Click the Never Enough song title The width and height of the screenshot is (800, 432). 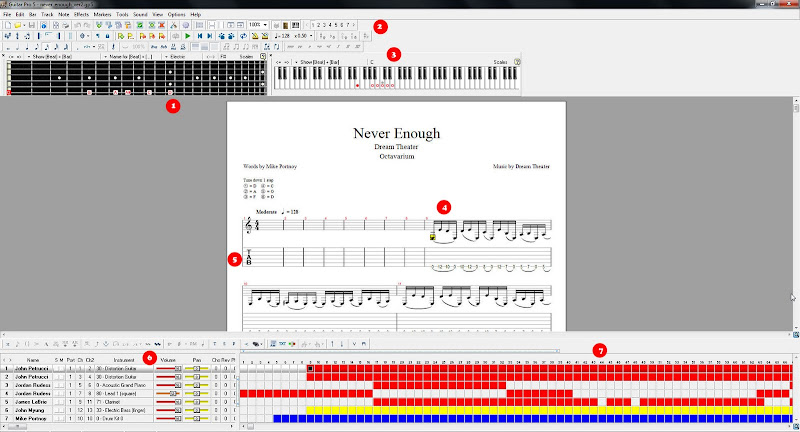396,133
